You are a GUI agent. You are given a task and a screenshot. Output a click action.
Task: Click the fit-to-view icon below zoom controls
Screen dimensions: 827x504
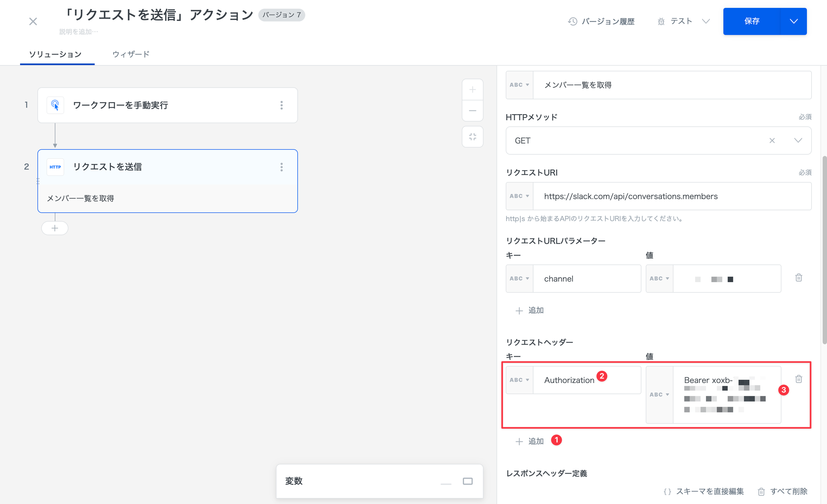pyautogui.click(x=473, y=137)
